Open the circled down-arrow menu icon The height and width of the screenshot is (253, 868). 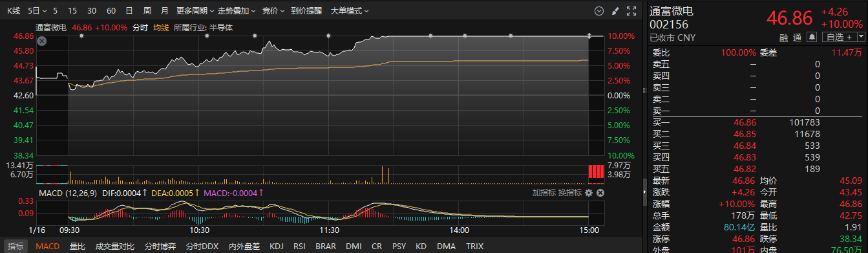[598, 11]
